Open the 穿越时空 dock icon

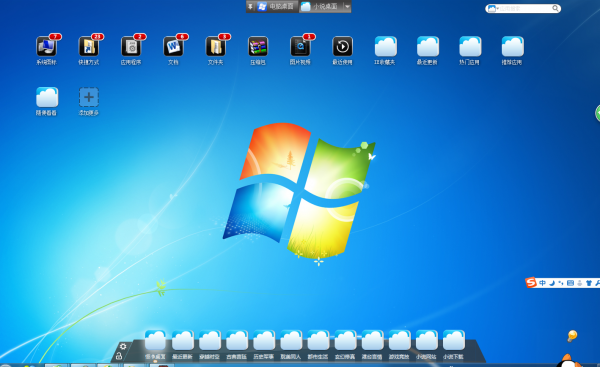pos(210,340)
